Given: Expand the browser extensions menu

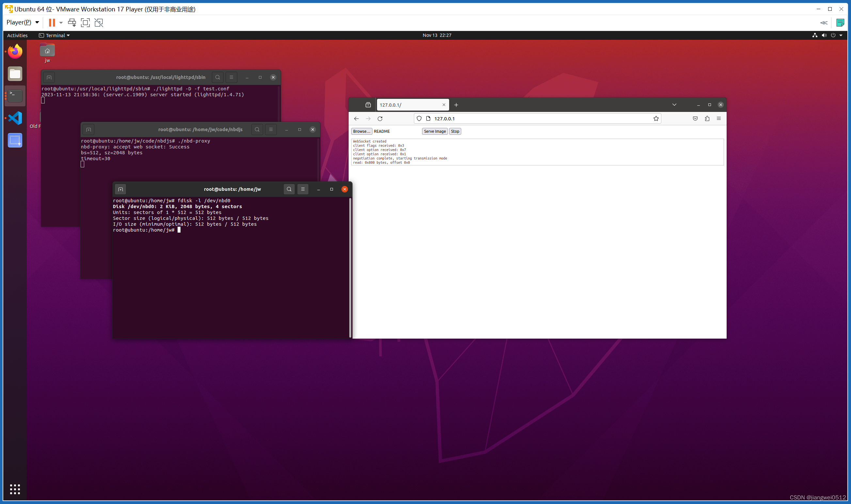Looking at the screenshot, I should pyautogui.click(x=706, y=118).
